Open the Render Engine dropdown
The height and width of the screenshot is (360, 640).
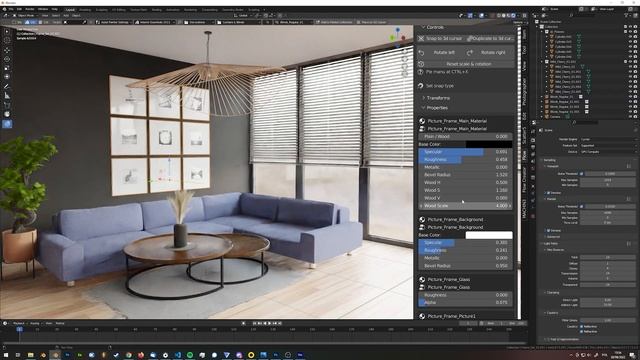[608, 140]
